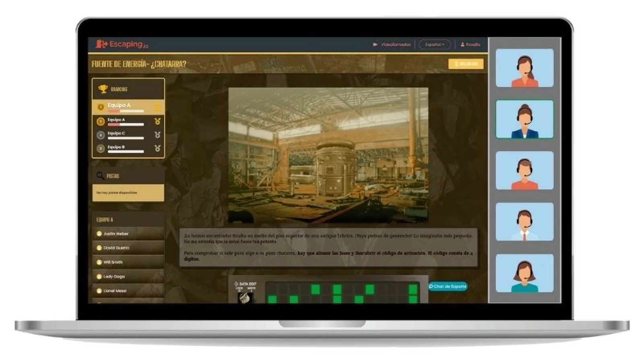
Task: Click the user profile icon in header
Action: pos(462,45)
